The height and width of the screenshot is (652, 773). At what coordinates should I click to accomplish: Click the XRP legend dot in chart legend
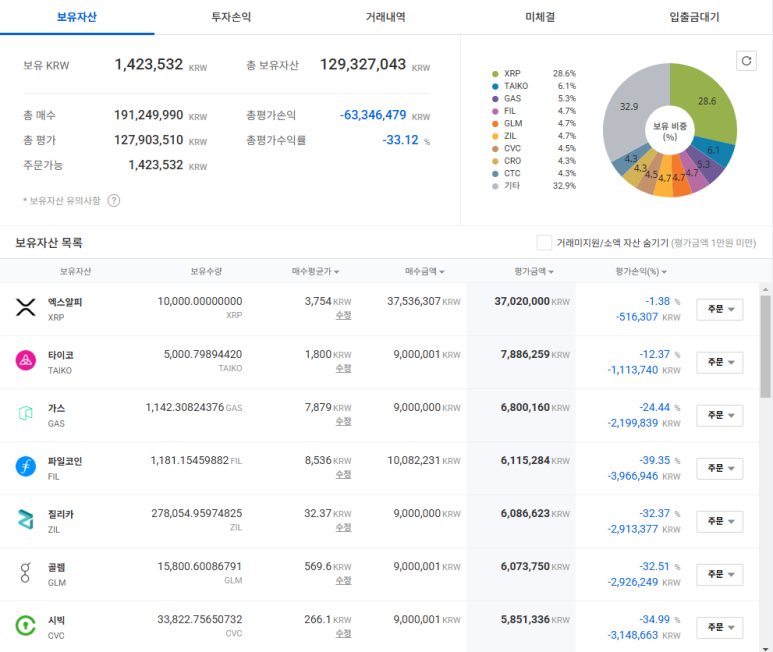point(495,74)
